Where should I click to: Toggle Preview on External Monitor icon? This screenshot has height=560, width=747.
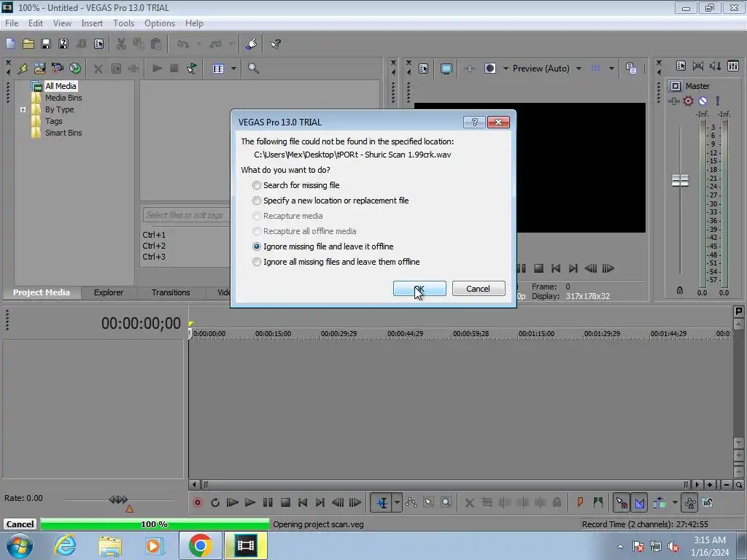click(x=446, y=69)
